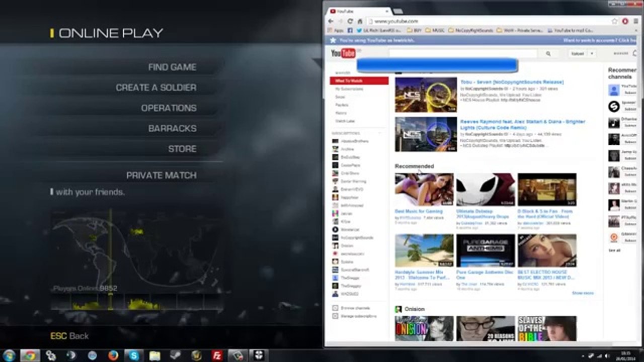The height and width of the screenshot is (362, 644).
Task: Select What To Watch in sidebar
Action: click(359, 80)
